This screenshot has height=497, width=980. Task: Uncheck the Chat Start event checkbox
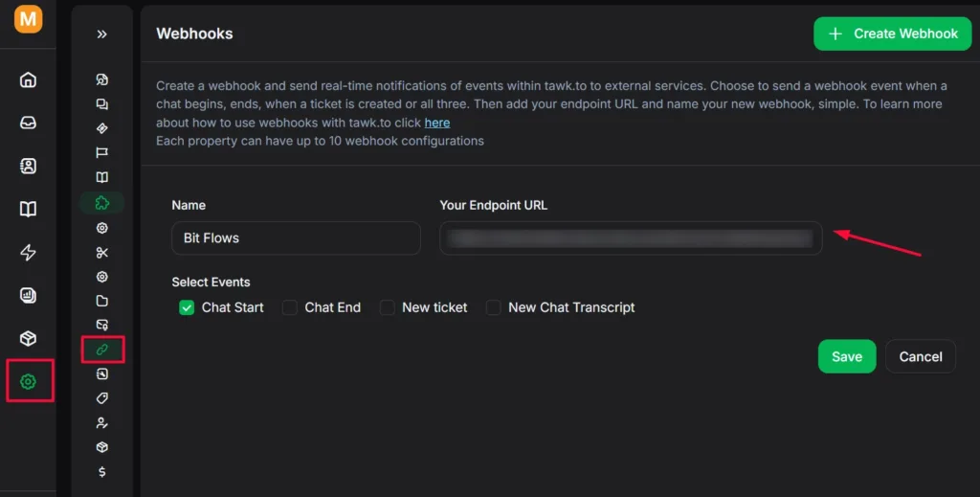[187, 307]
